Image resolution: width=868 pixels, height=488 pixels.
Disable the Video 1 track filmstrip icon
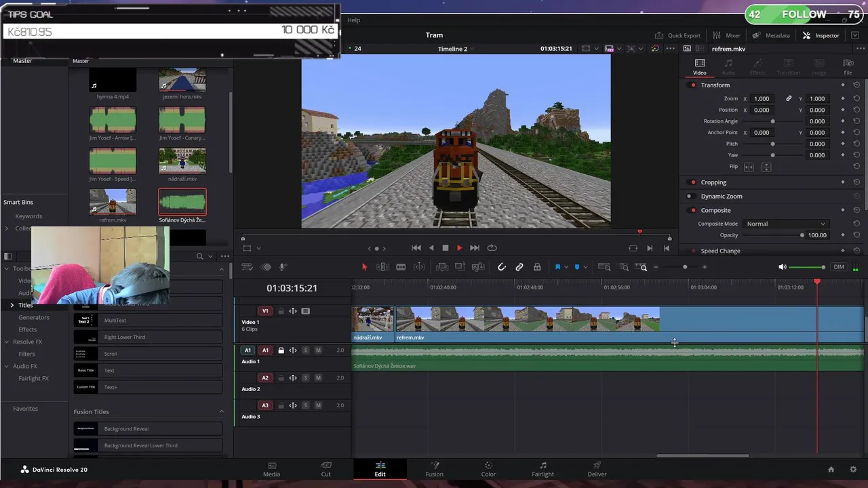pyautogui.click(x=306, y=311)
